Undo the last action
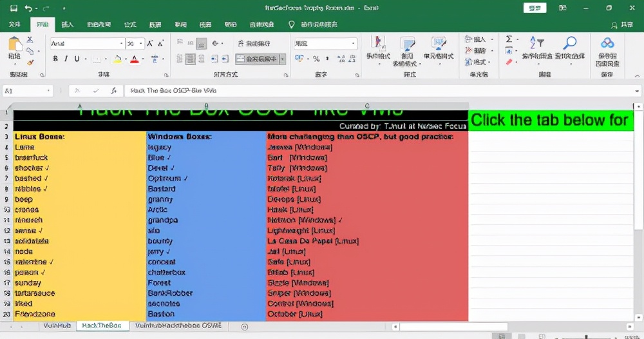 [28, 8]
